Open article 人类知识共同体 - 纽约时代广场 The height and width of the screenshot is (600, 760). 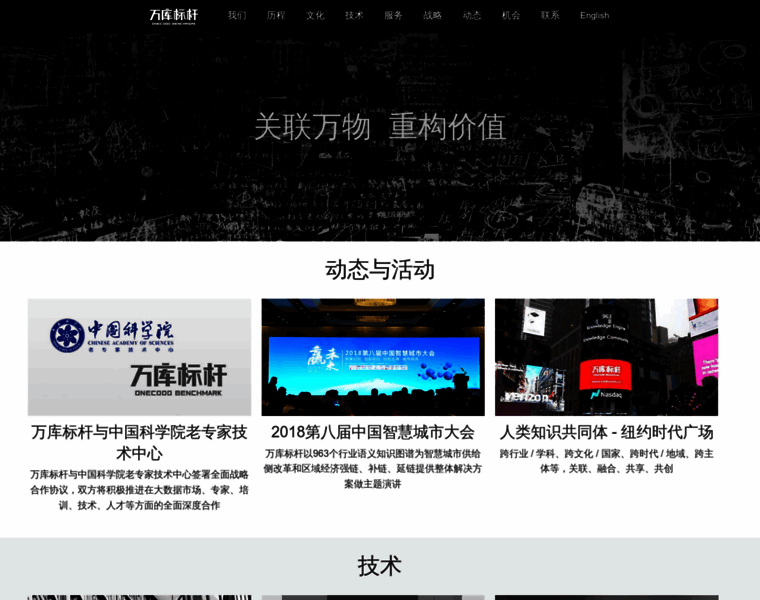[606, 432]
